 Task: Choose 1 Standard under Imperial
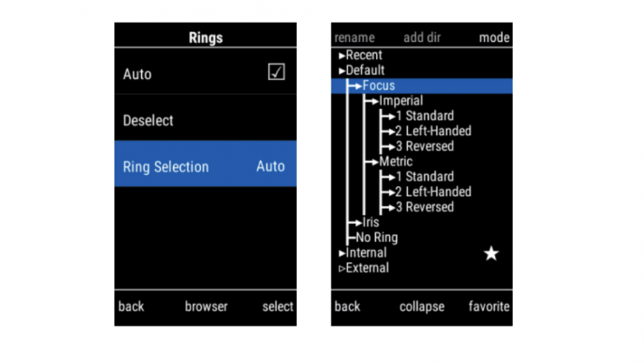coord(424,116)
